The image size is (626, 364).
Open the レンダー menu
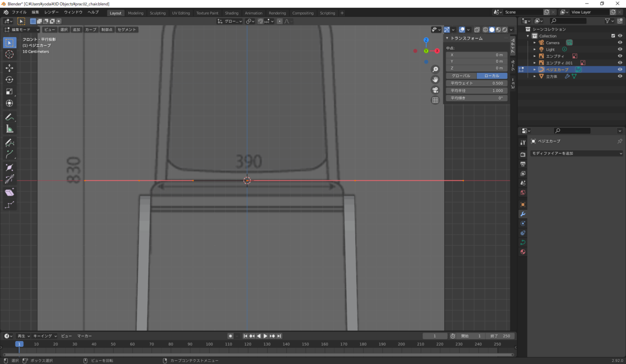pyautogui.click(x=52, y=12)
